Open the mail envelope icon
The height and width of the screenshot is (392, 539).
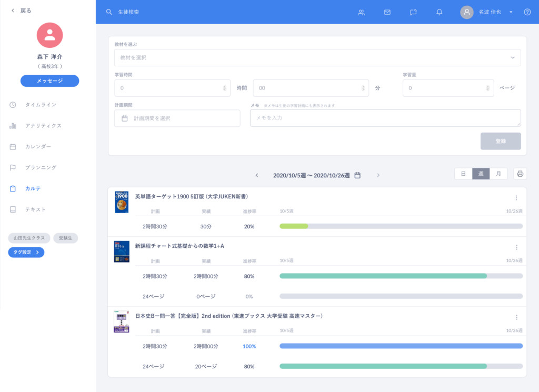coord(387,12)
